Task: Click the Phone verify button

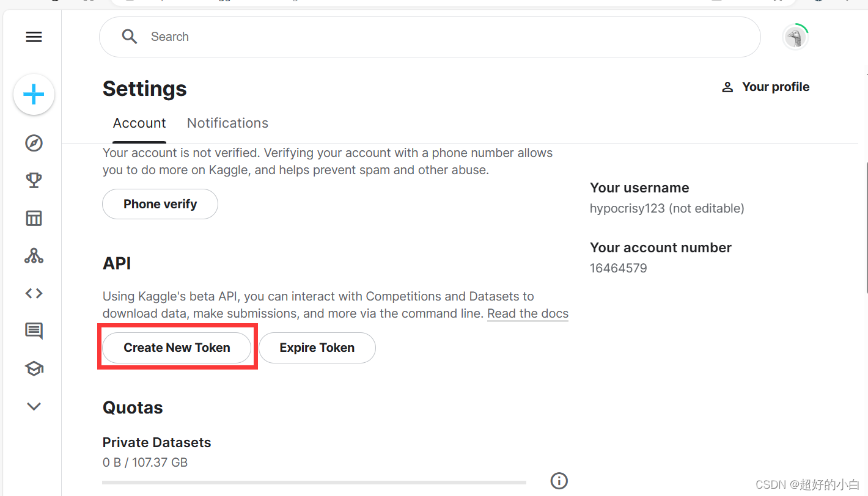Action: coord(160,204)
